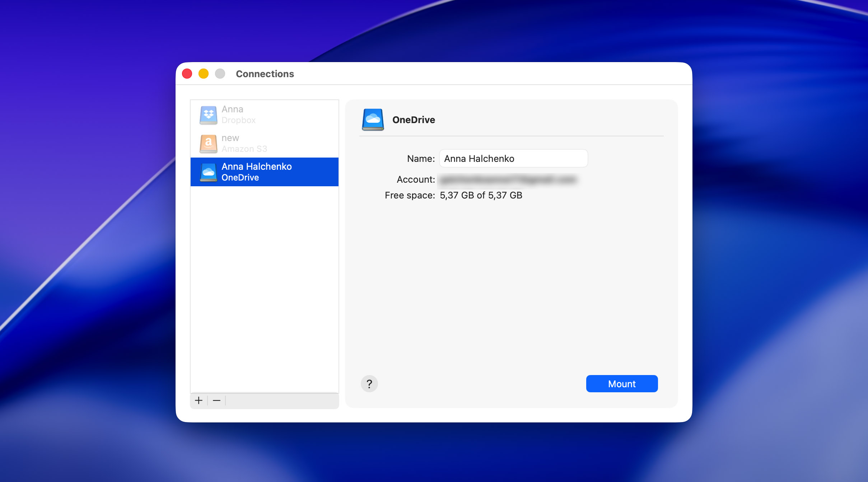Click the free space value text
The width and height of the screenshot is (868, 482).
coord(481,195)
